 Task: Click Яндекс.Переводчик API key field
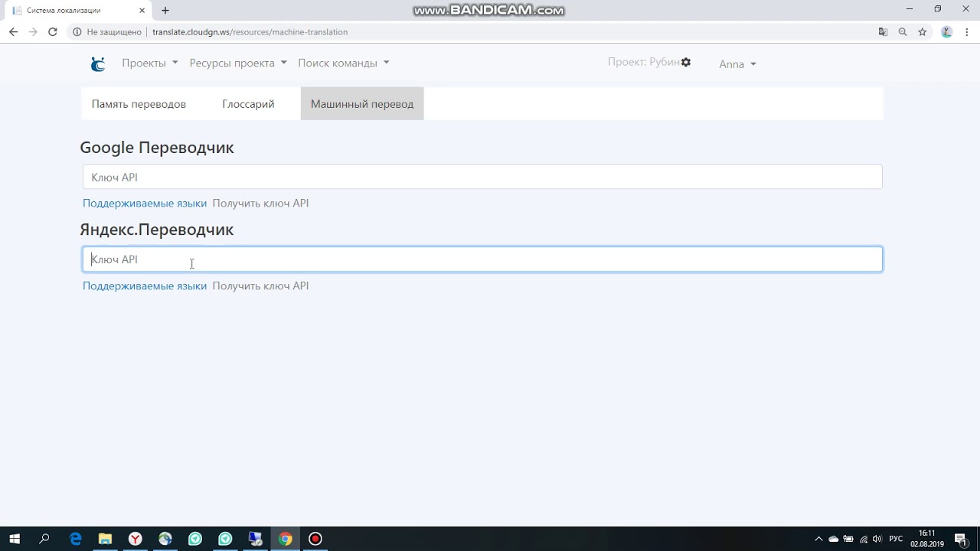click(x=482, y=259)
